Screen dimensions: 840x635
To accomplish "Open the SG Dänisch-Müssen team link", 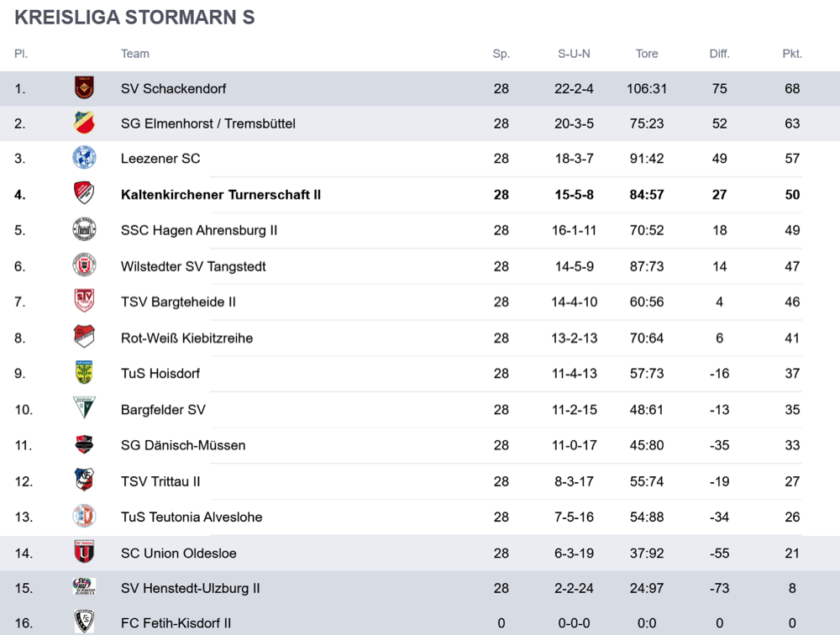I will coord(183,445).
